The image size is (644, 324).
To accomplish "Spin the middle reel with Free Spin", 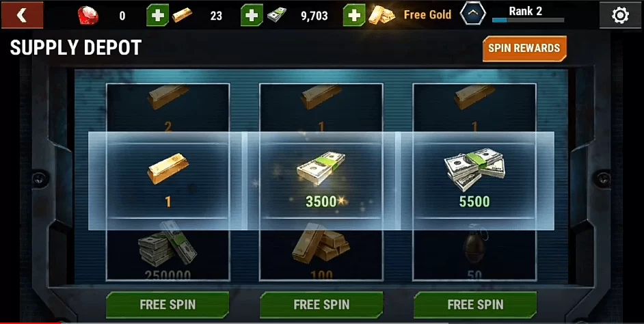I will click(321, 305).
